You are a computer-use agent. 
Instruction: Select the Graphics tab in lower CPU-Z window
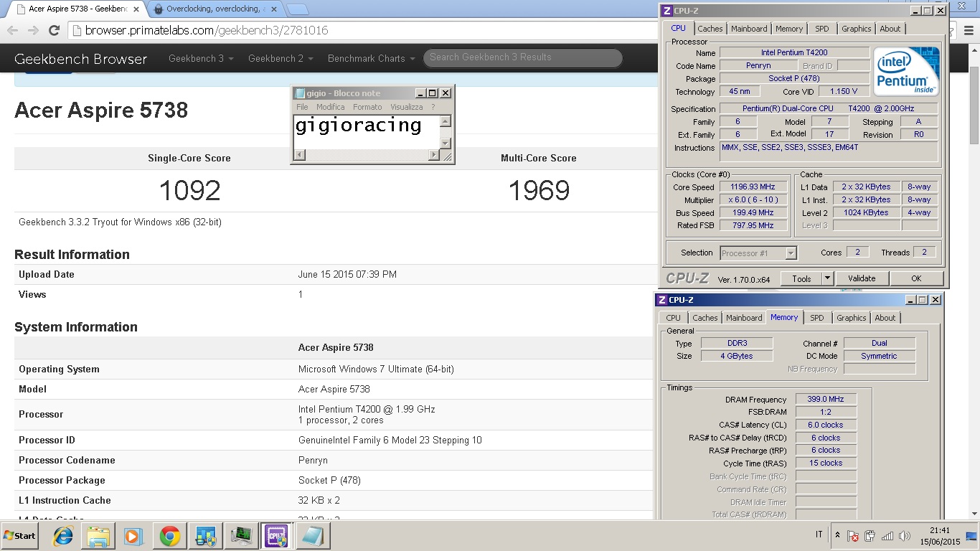tap(852, 318)
